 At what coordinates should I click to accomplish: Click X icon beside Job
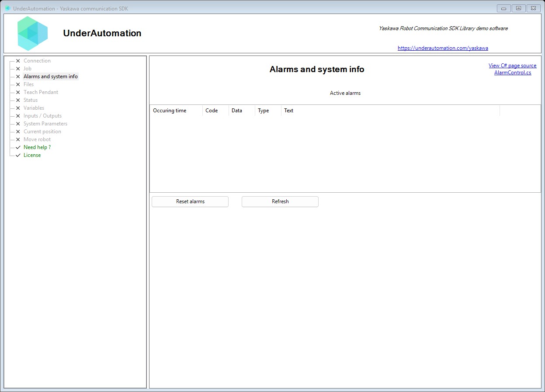18,69
